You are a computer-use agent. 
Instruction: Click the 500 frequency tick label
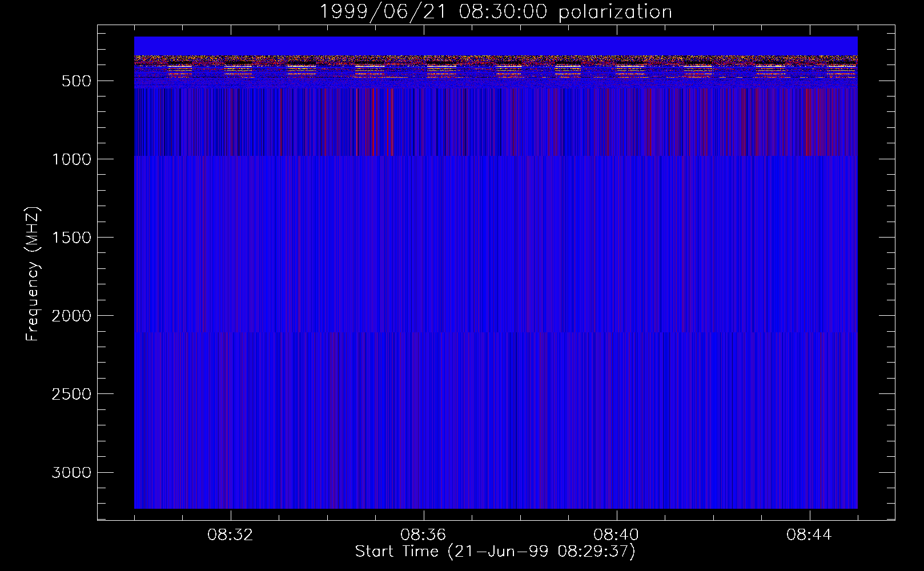pyautogui.click(x=77, y=81)
